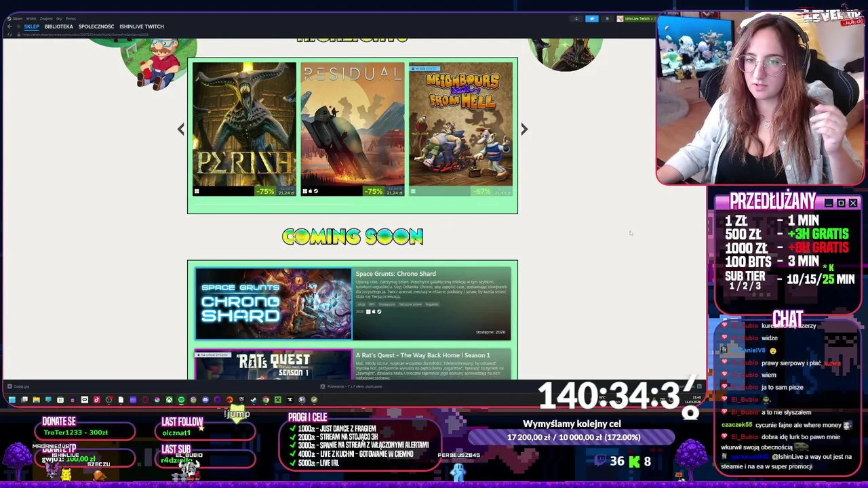Screen dimensions: 868x488
Task: Open the Gry menu
Action: [59, 18]
